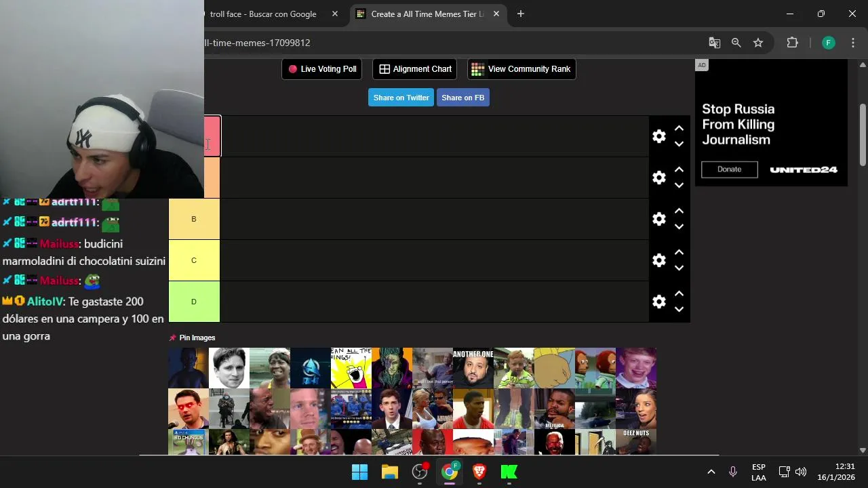
Task: Open the green Kick app on taskbar
Action: point(509,472)
